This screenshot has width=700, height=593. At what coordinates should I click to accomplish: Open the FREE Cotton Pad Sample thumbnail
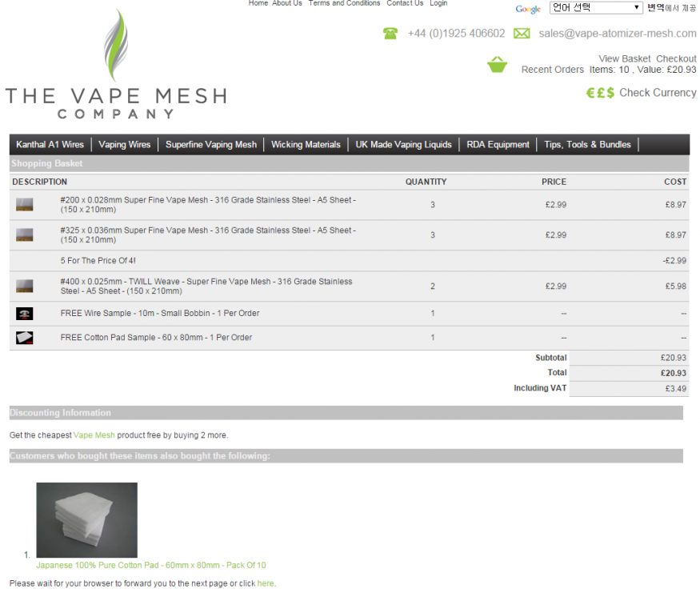point(25,338)
